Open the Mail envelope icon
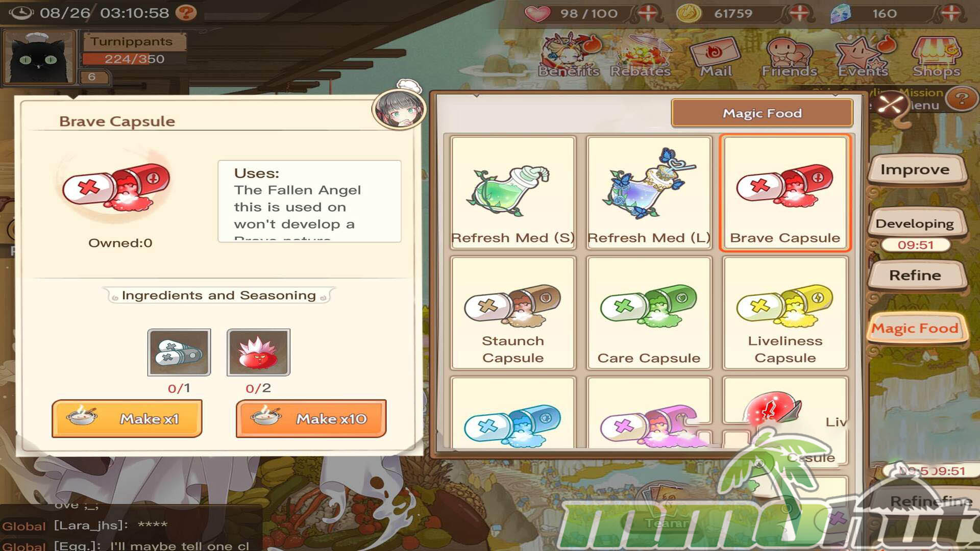 tap(715, 57)
